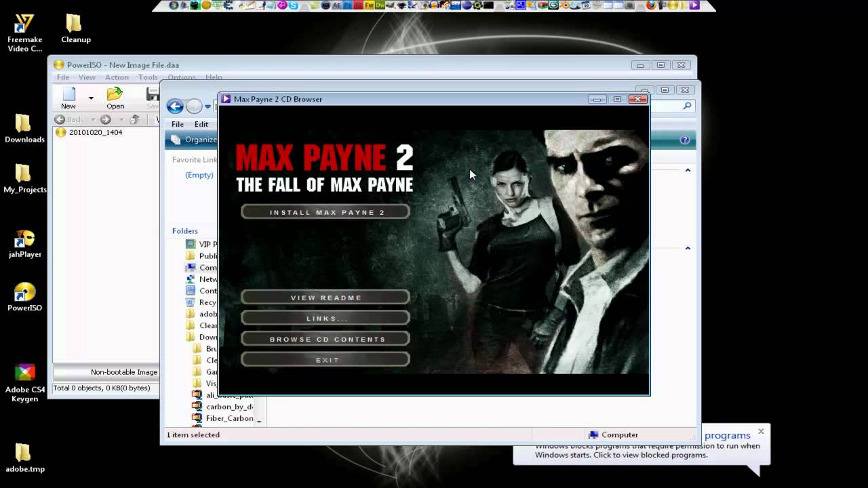Open the Explorer recent pages dropdown arrow
This screenshot has height=488, width=868.
point(208,106)
